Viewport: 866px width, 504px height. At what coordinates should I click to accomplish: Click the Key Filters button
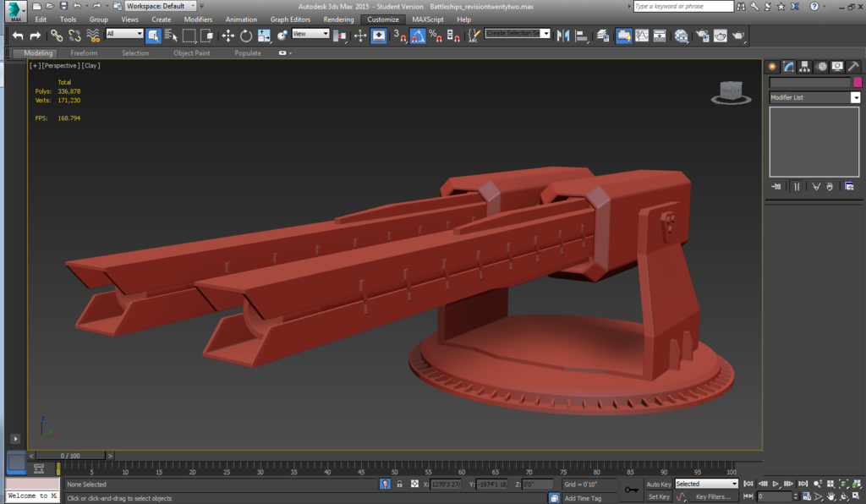point(712,497)
